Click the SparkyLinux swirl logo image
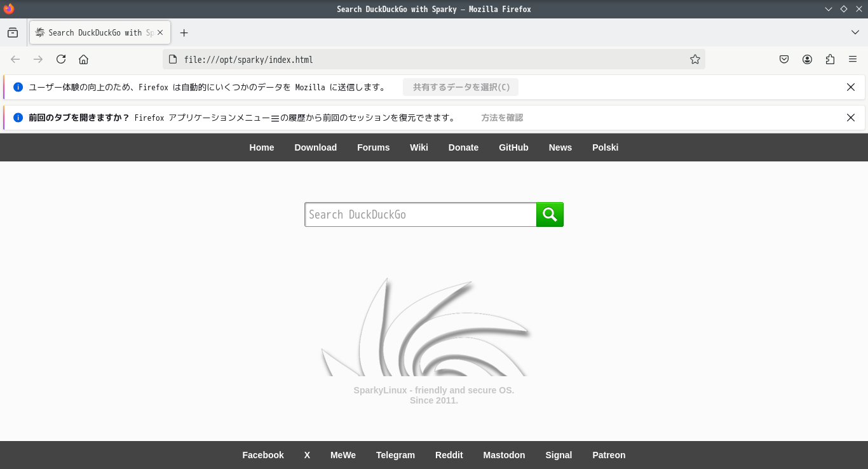The height and width of the screenshot is (469, 868). [x=426, y=327]
